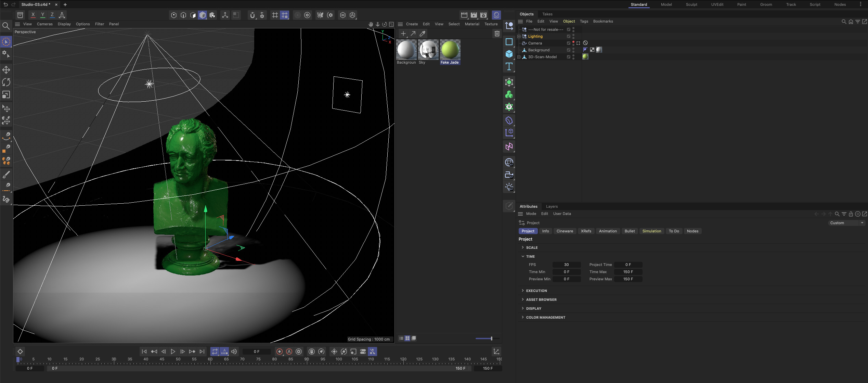Expand the COLOR MANAGEMENT section
868x383 pixels.
click(x=523, y=317)
